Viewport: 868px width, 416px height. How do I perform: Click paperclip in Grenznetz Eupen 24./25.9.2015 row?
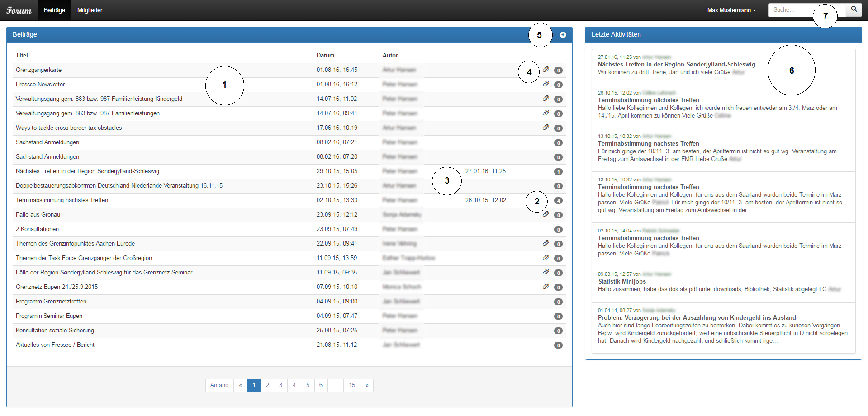[x=546, y=287]
